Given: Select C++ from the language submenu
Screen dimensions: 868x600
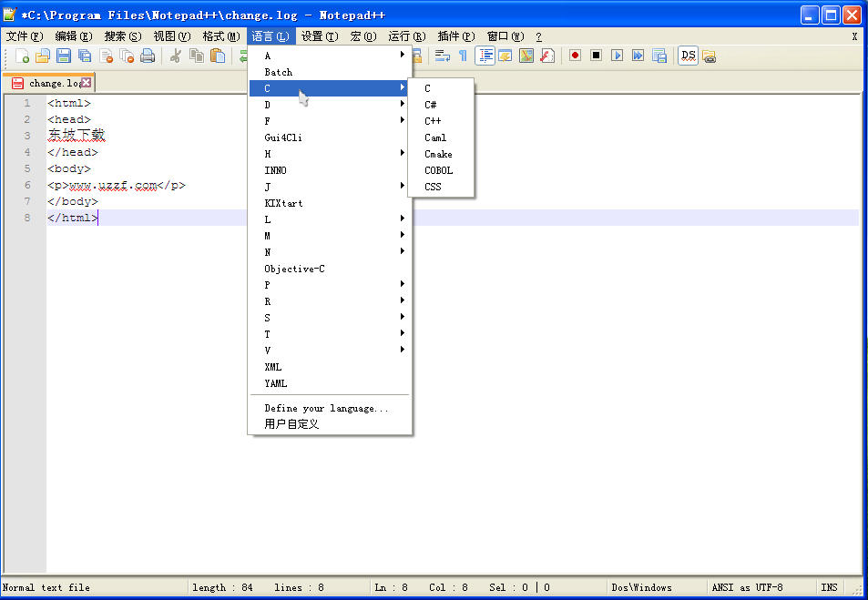Looking at the screenshot, I should click(433, 121).
